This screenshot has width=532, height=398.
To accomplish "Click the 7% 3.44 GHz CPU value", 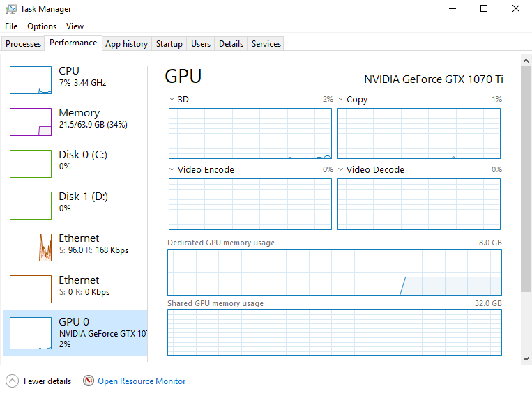I will point(82,83).
